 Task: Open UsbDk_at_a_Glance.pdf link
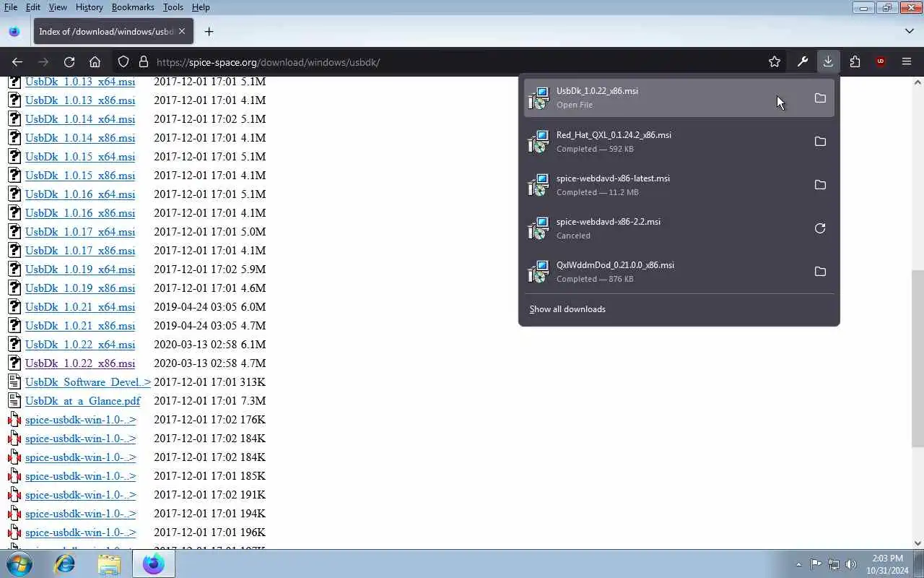point(83,401)
